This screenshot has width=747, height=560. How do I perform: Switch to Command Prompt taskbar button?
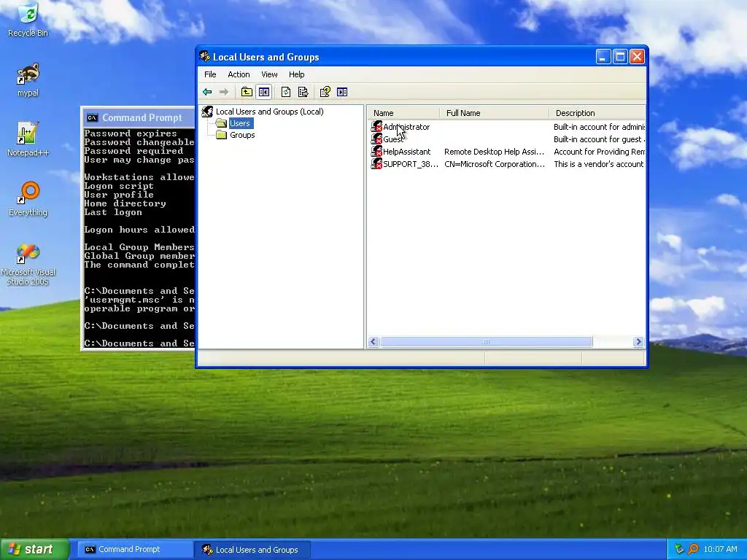(x=134, y=550)
